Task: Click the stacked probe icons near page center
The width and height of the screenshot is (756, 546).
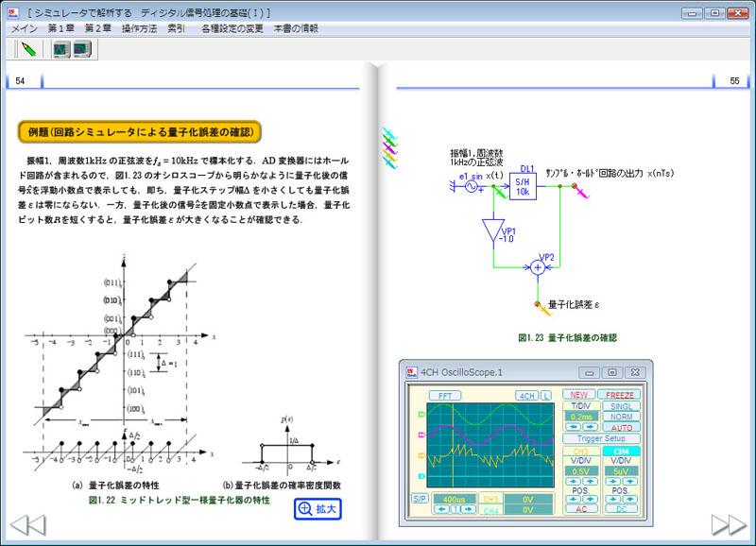Action: 389,148
